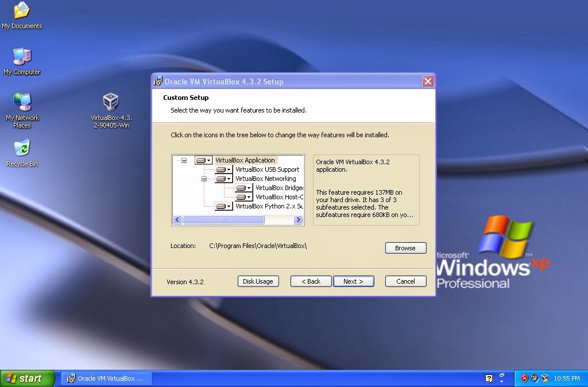The height and width of the screenshot is (387, 588).
Task: Open VirtualBox Networking feature install dropdown
Action: click(224, 179)
